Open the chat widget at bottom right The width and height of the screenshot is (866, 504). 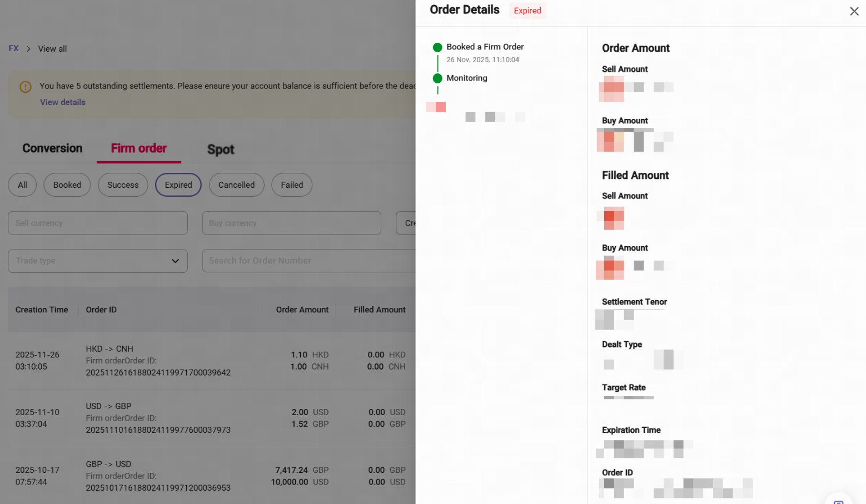pyautogui.click(x=838, y=500)
